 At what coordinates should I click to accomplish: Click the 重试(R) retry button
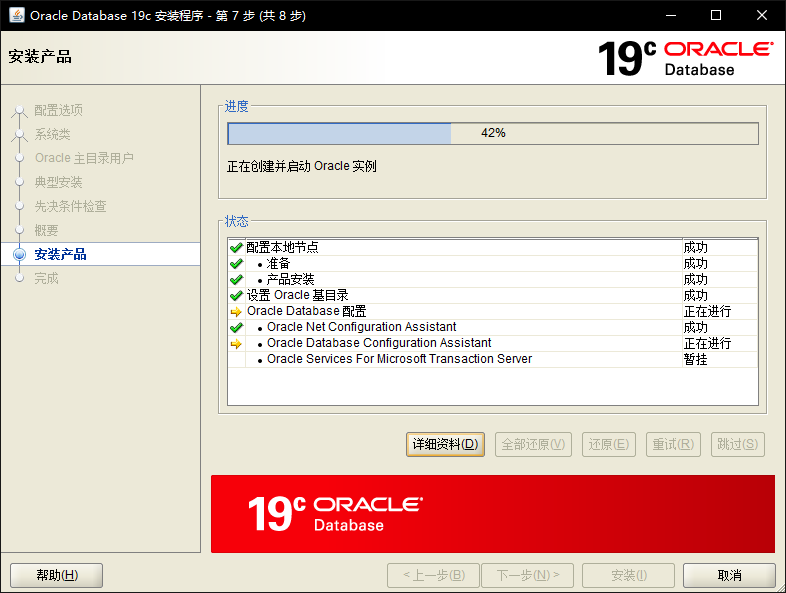point(673,444)
